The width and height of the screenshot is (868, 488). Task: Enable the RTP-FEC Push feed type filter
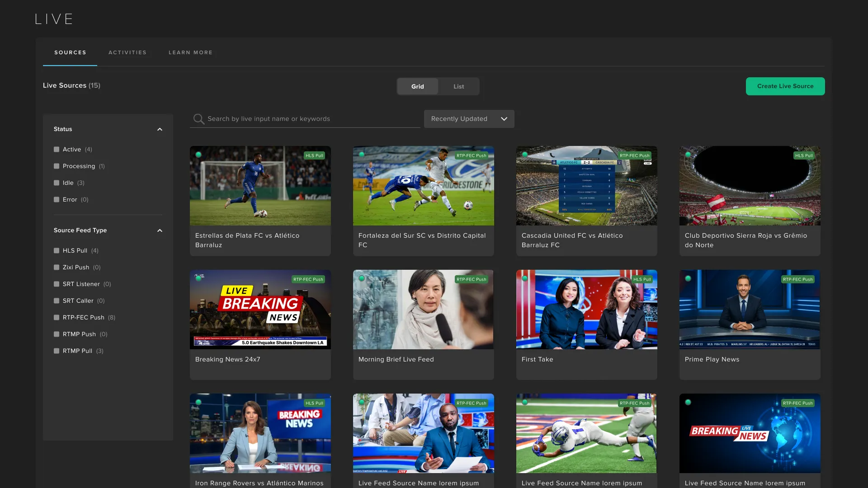[57, 318]
